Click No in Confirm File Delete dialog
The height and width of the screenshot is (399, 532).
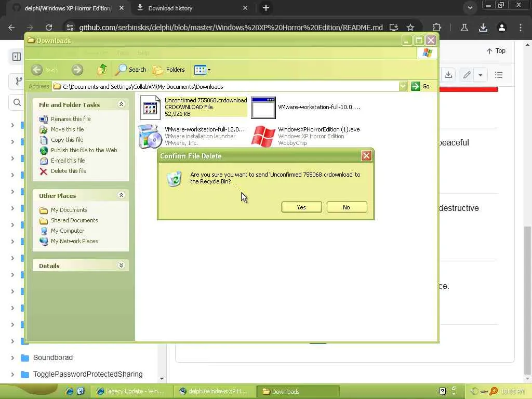(347, 207)
